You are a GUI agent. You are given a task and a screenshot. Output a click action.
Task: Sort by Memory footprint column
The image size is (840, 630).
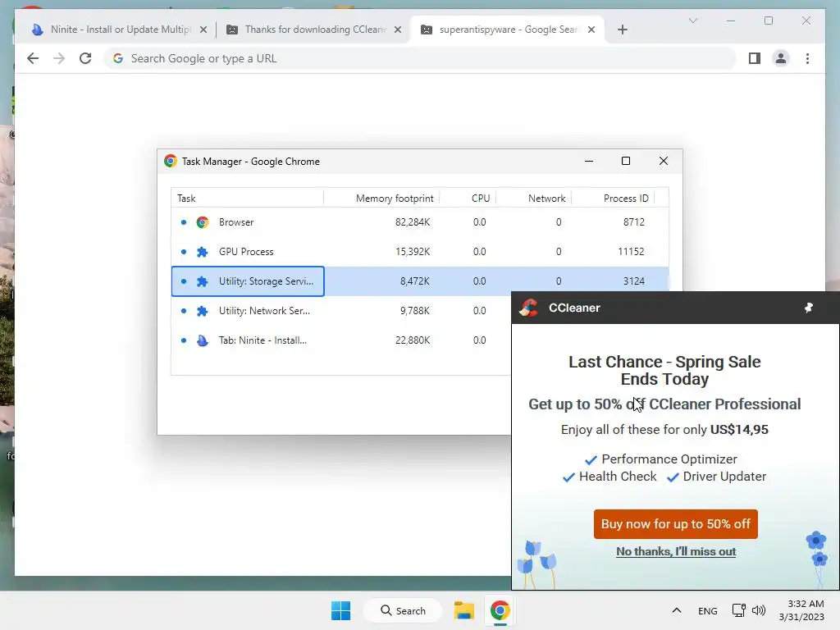(x=381, y=199)
